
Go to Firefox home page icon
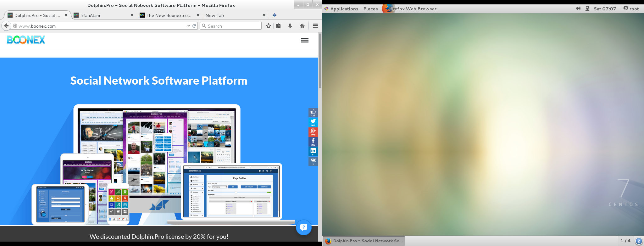302,26
